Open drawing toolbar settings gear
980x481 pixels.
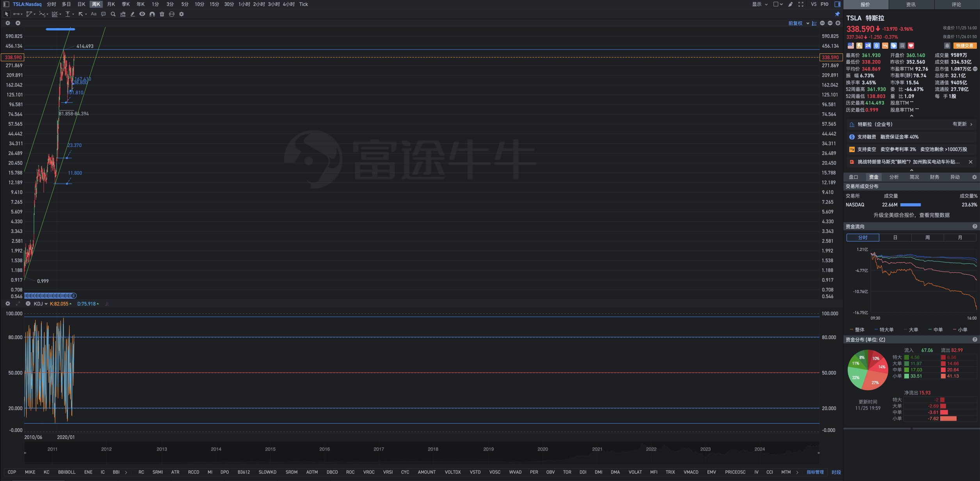[181, 14]
